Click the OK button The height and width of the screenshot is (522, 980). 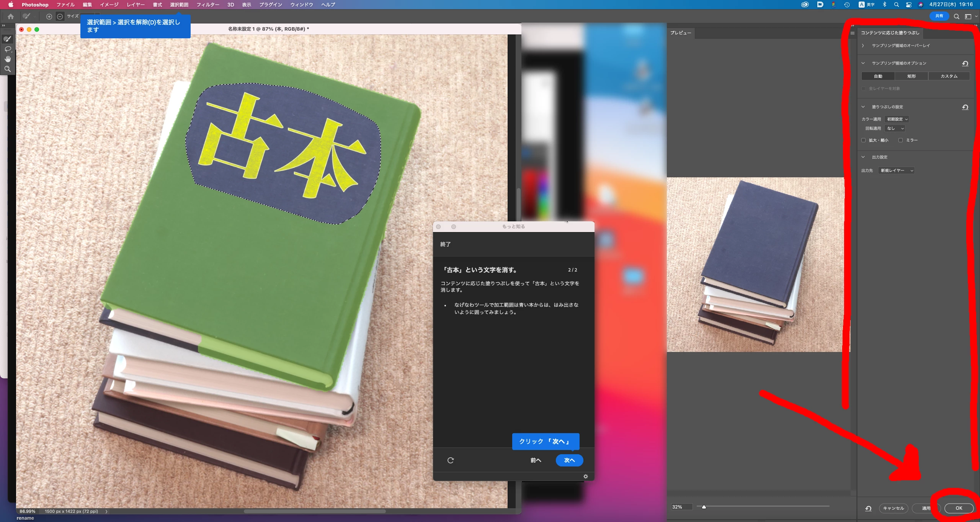click(x=959, y=508)
